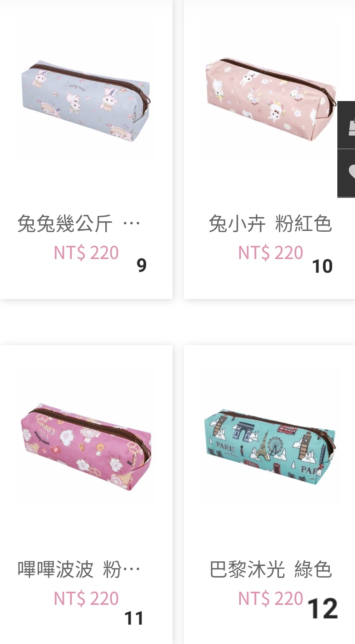
Task: Select the large number 12 label
Action: click(x=323, y=609)
